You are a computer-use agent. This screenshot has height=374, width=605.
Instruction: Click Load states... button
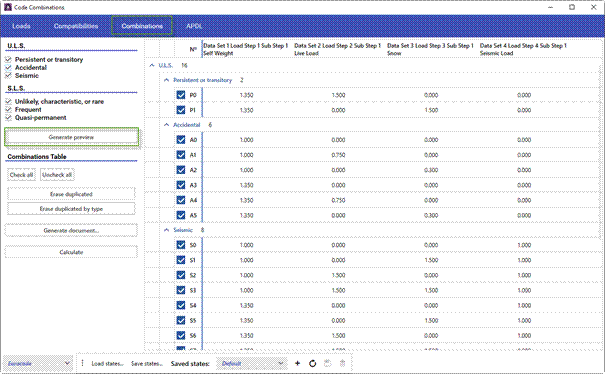107,364
